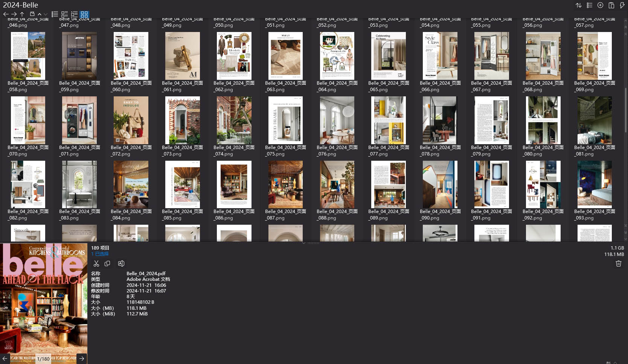Click file name Belle_04_2024_页面_046.png

28,22
